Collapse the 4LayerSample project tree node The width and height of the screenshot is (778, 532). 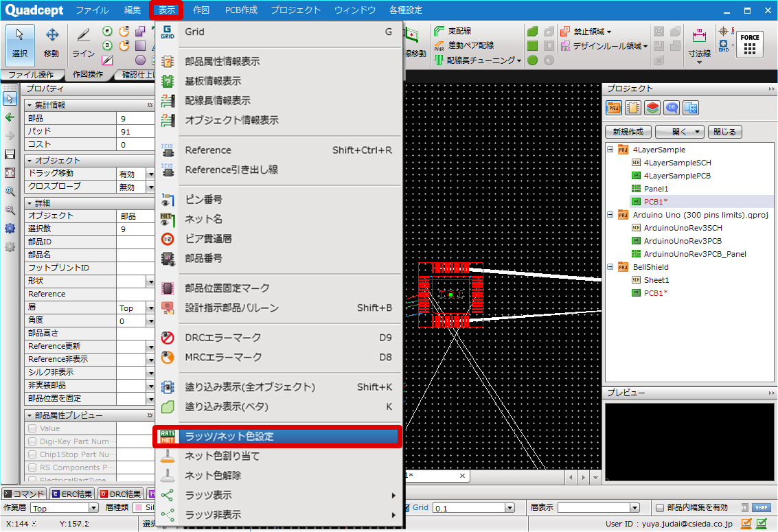pyautogui.click(x=610, y=150)
